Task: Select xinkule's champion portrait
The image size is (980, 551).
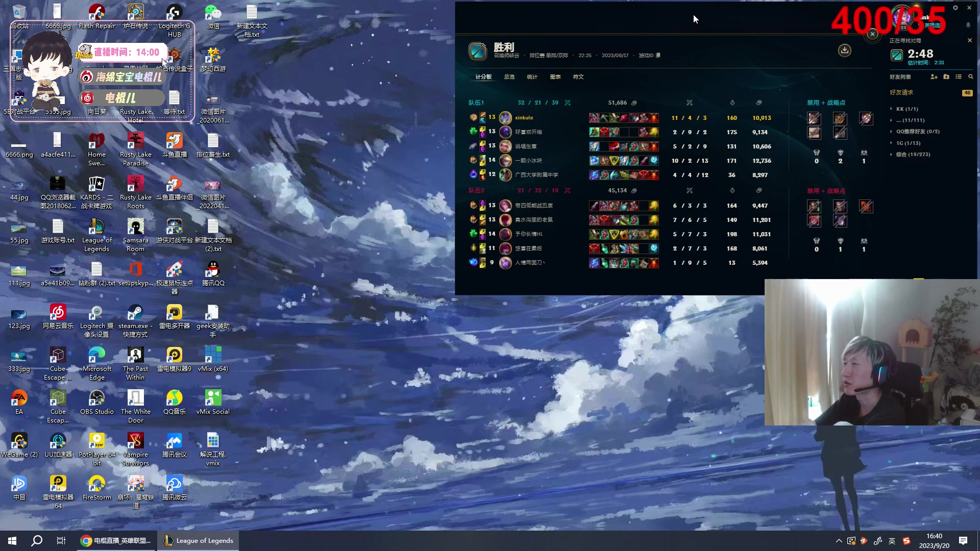Action: click(x=505, y=118)
